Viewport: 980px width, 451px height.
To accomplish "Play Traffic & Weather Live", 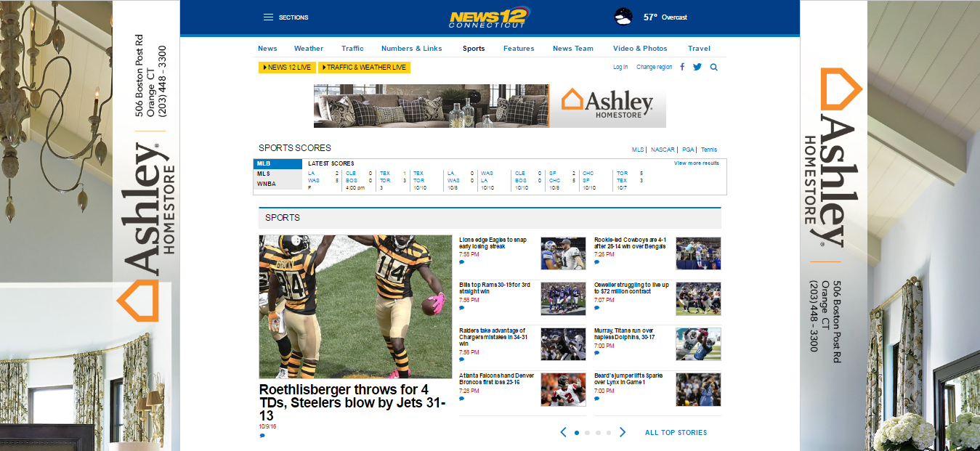I will click(x=364, y=68).
